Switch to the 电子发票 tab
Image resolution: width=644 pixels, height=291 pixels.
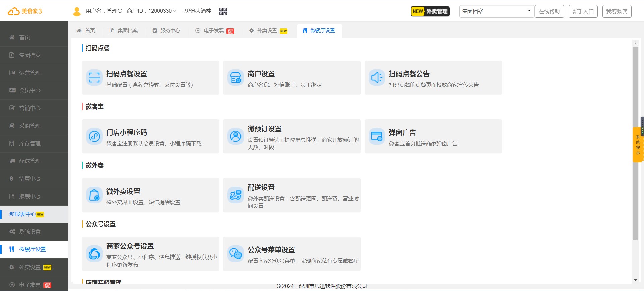(214, 31)
